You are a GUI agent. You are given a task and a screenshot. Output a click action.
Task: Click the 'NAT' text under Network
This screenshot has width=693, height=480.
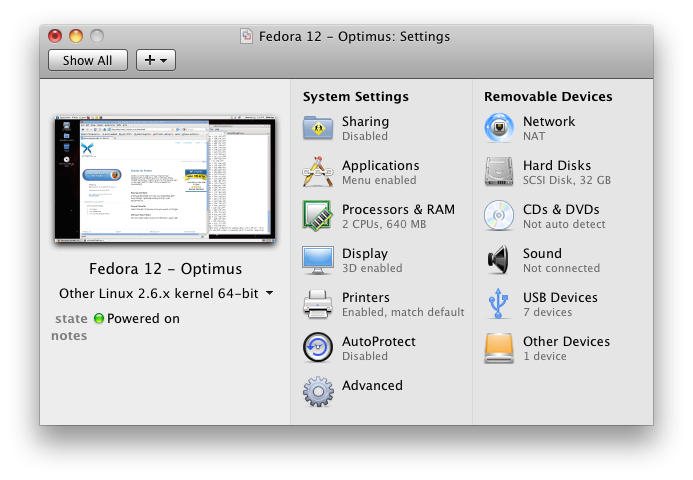(x=534, y=136)
